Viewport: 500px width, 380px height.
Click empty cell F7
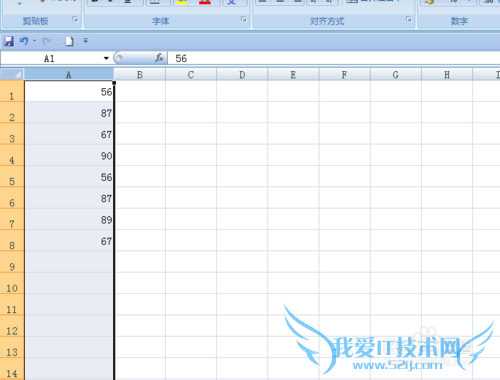(x=345, y=219)
